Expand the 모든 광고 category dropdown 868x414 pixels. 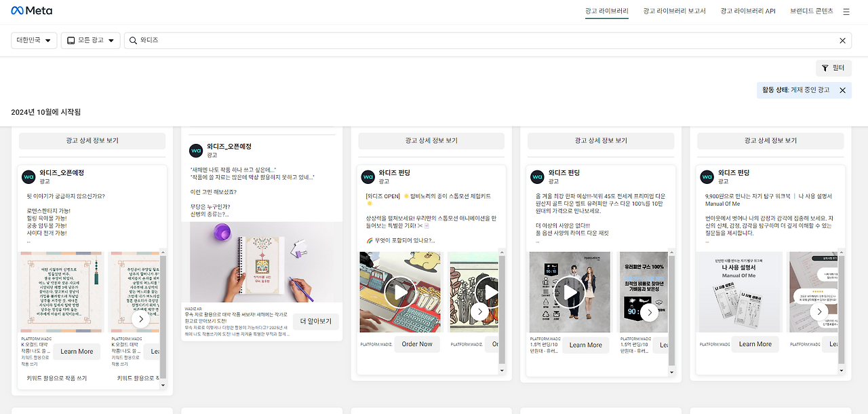[91, 41]
